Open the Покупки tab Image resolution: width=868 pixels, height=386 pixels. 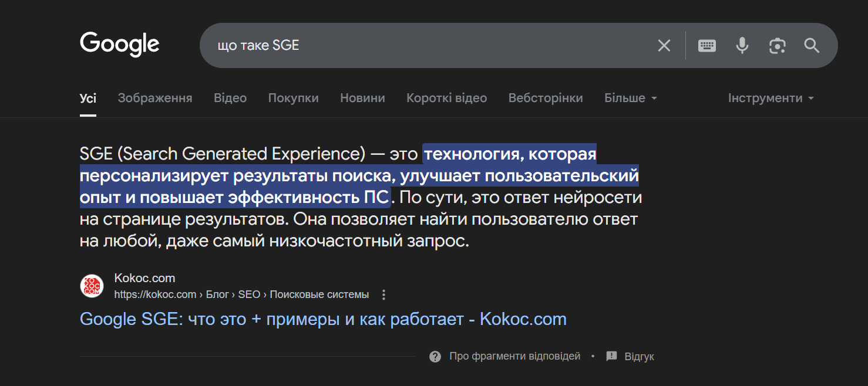tap(294, 98)
